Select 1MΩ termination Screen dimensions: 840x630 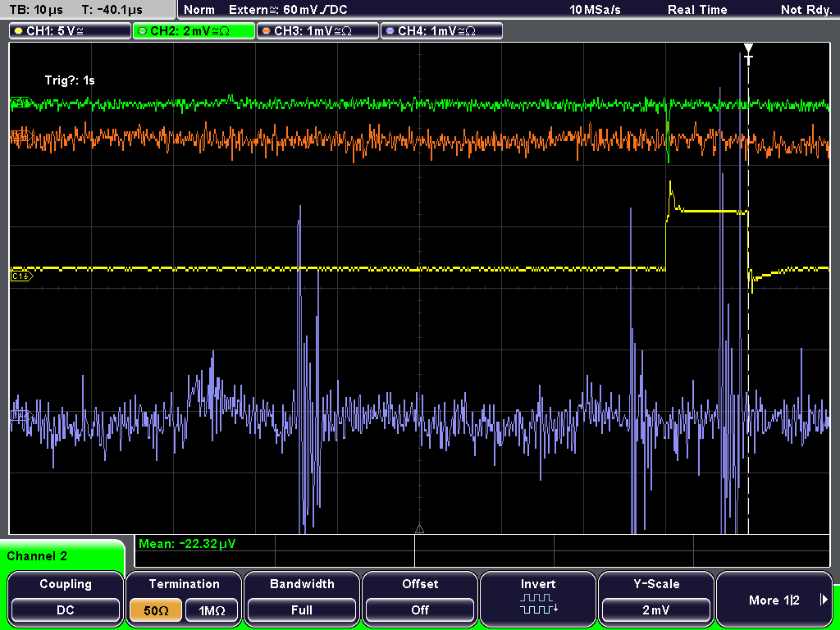point(212,610)
